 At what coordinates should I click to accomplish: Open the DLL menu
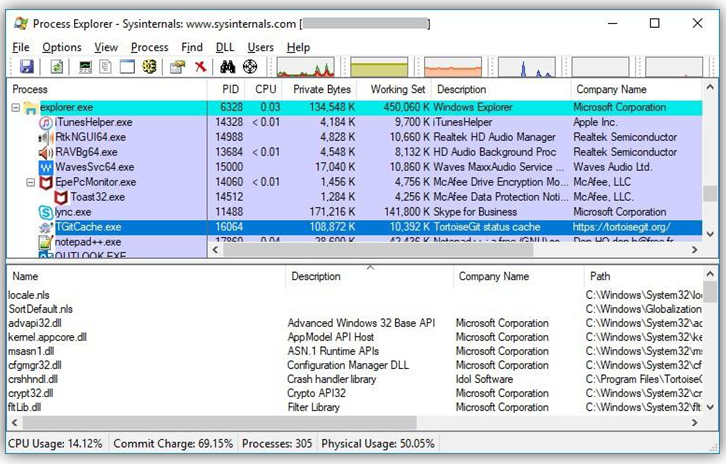225,47
